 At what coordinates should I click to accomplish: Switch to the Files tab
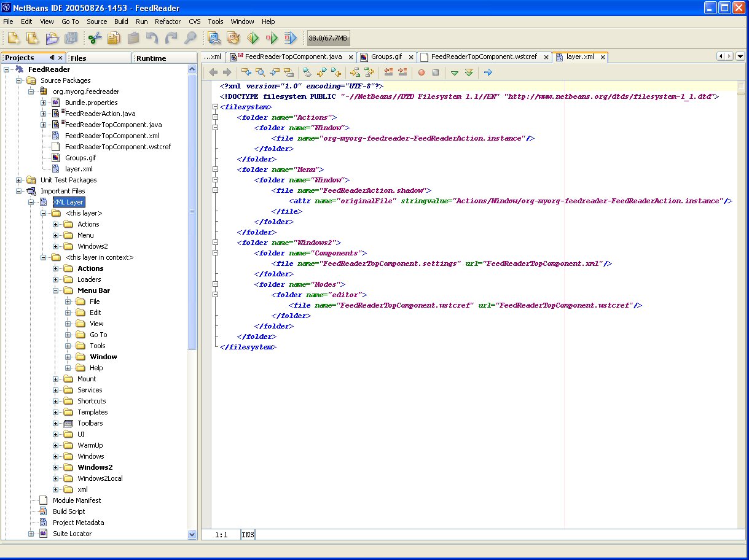click(x=79, y=58)
